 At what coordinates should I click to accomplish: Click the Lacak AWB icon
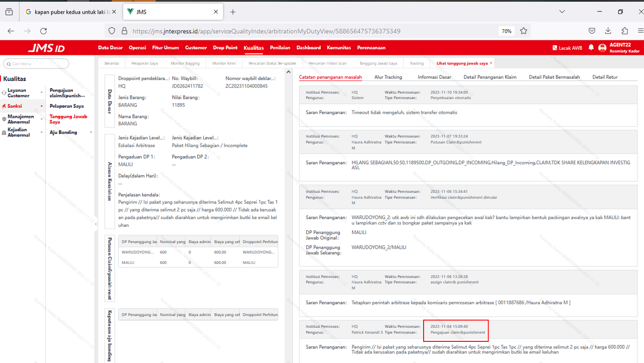pyautogui.click(x=555, y=48)
